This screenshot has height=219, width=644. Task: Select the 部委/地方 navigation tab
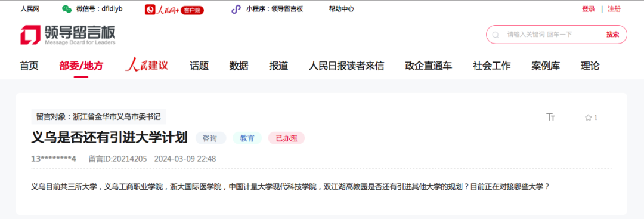pos(81,66)
